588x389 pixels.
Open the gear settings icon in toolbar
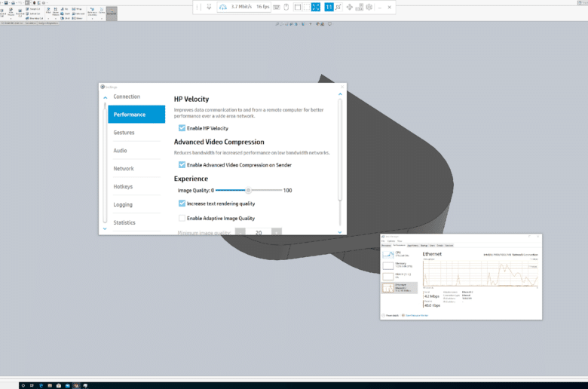click(369, 7)
